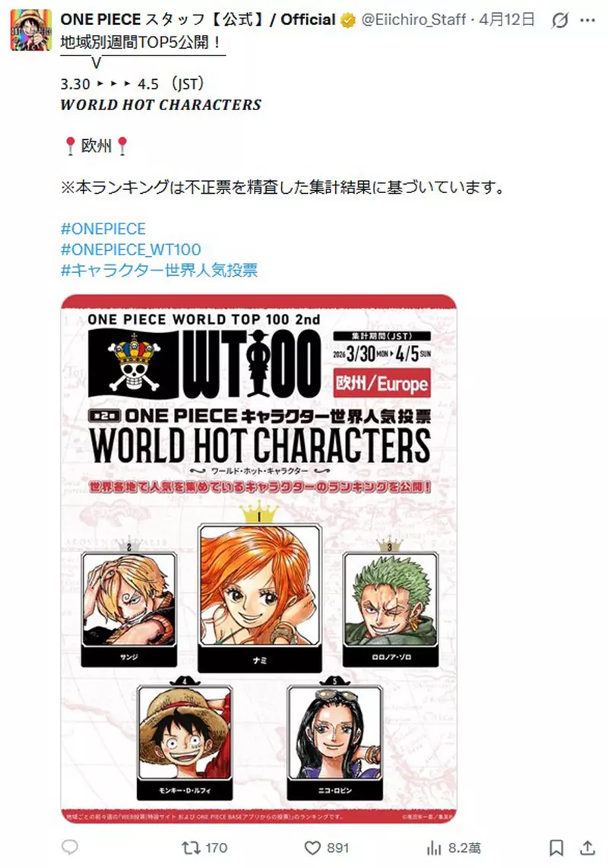
Task: Open the #ONEPIECE_WT100 hashtag
Action: (x=131, y=249)
